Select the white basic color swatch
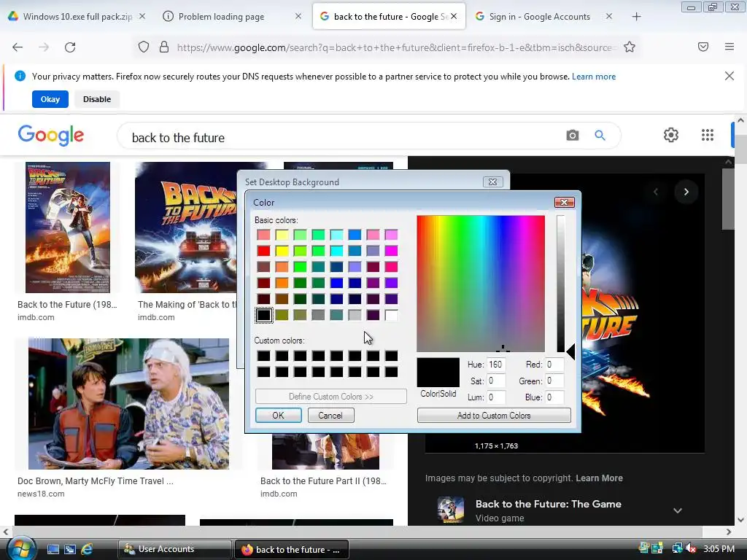 391,315
